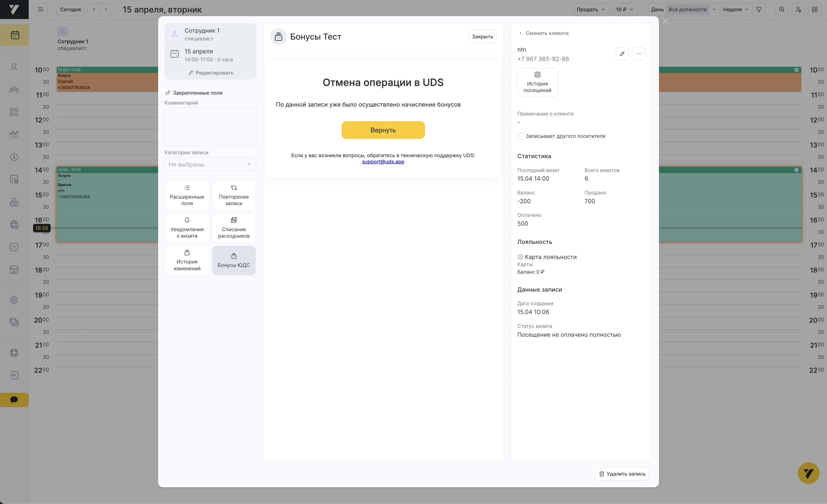Open the Списание расходников section

tap(233, 228)
